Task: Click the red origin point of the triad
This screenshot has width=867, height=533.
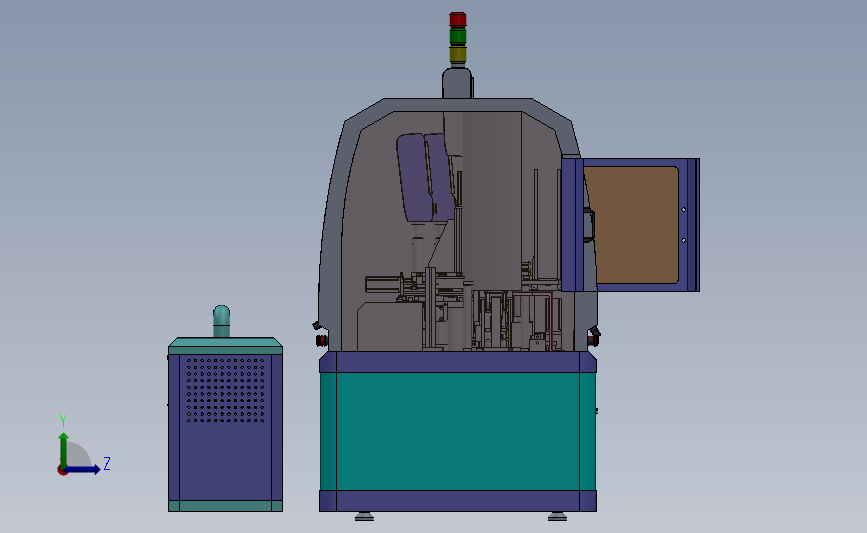Action: tap(62, 471)
